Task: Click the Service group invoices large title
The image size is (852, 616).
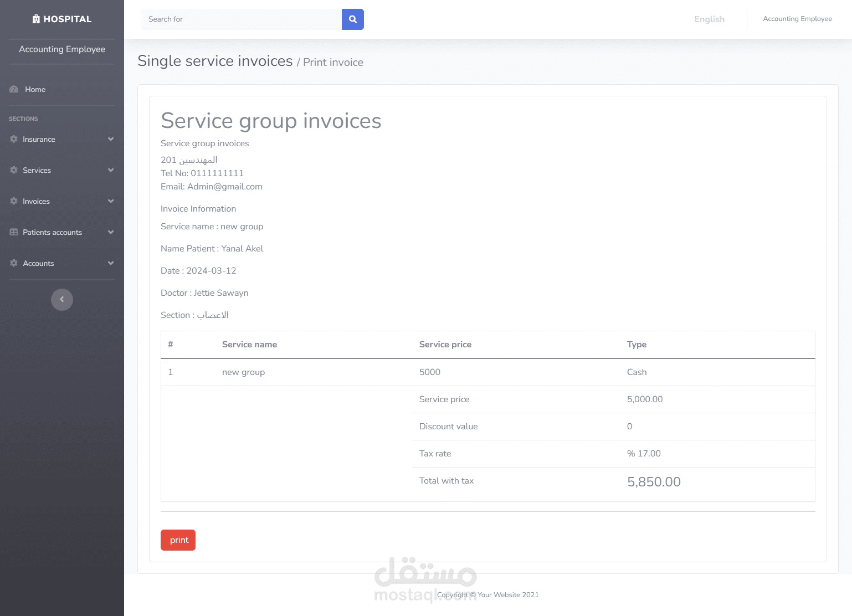Action: tap(271, 121)
